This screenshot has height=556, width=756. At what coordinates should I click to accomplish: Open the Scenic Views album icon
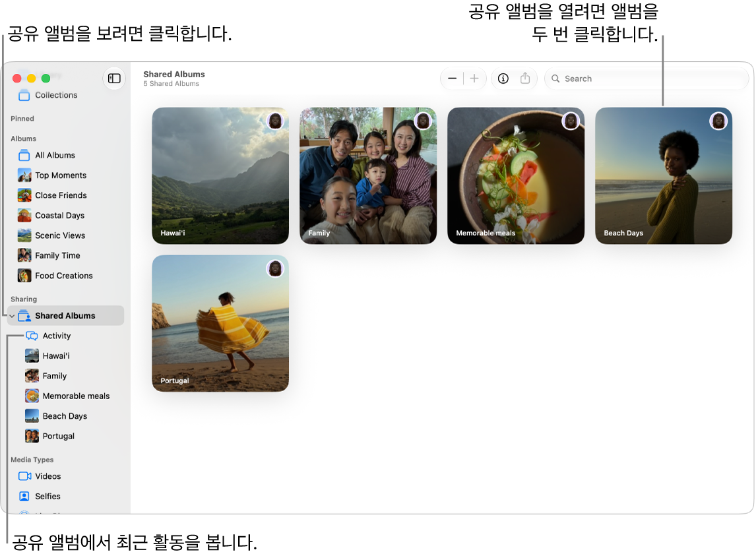24,235
